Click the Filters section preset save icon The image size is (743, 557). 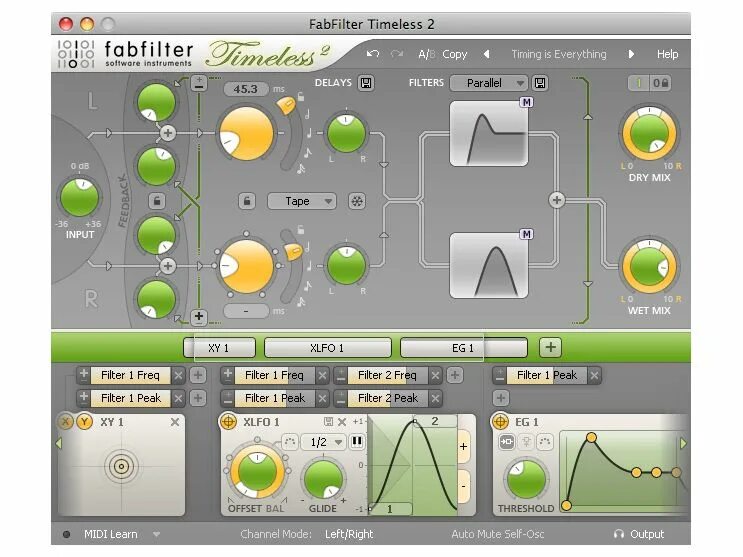click(540, 83)
